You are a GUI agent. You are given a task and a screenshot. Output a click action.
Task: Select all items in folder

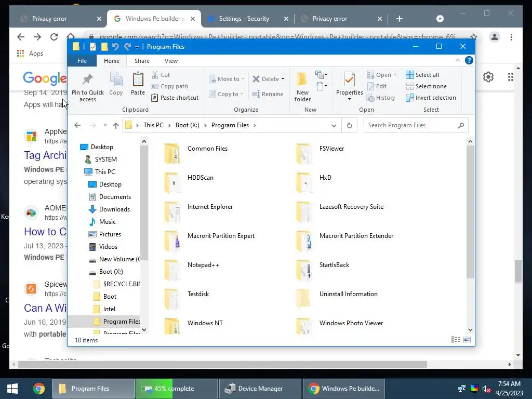(422, 75)
